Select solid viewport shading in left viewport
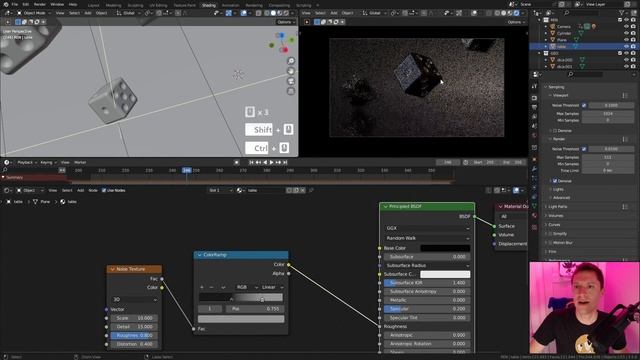The image size is (640, 360). pos(273,13)
